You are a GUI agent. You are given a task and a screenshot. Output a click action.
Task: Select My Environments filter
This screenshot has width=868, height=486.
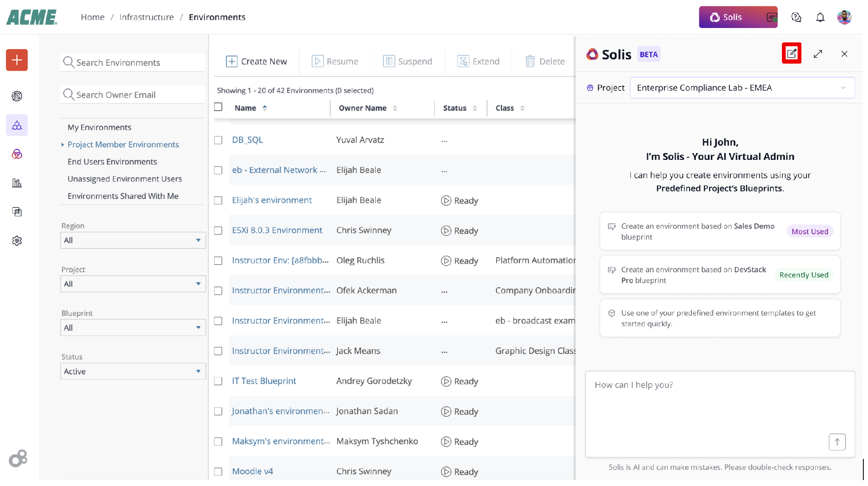click(99, 127)
